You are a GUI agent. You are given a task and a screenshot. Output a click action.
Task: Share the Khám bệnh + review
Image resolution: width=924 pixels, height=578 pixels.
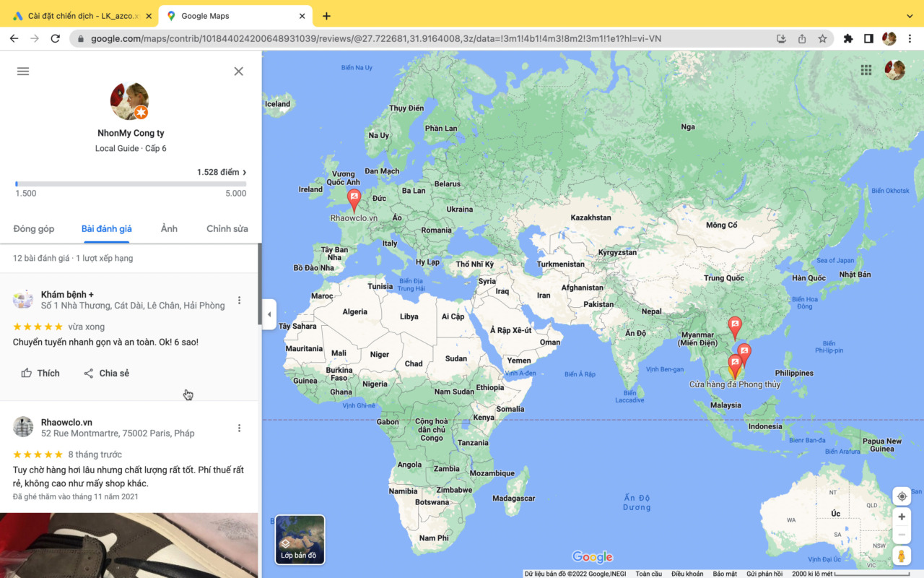click(106, 374)
